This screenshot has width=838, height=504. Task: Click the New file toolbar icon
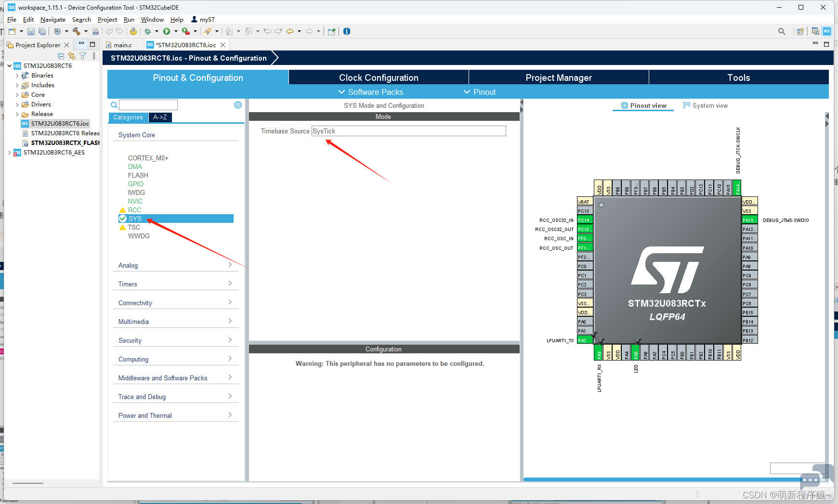(13, 31)
